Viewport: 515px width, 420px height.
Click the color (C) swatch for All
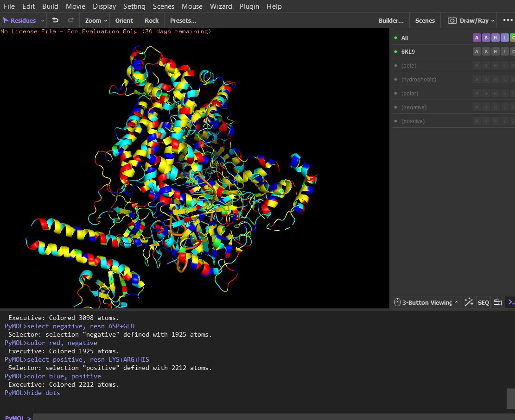pos(513,38)
